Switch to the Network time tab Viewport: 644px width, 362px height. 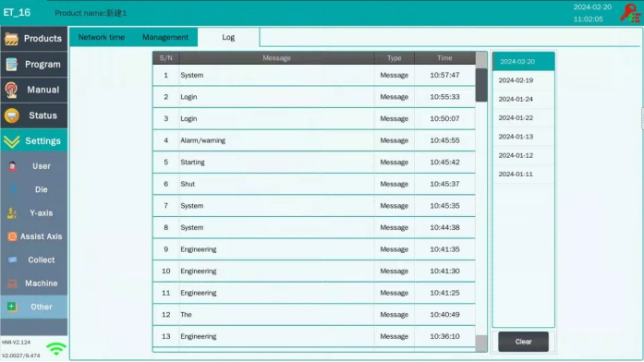point(101,37)
